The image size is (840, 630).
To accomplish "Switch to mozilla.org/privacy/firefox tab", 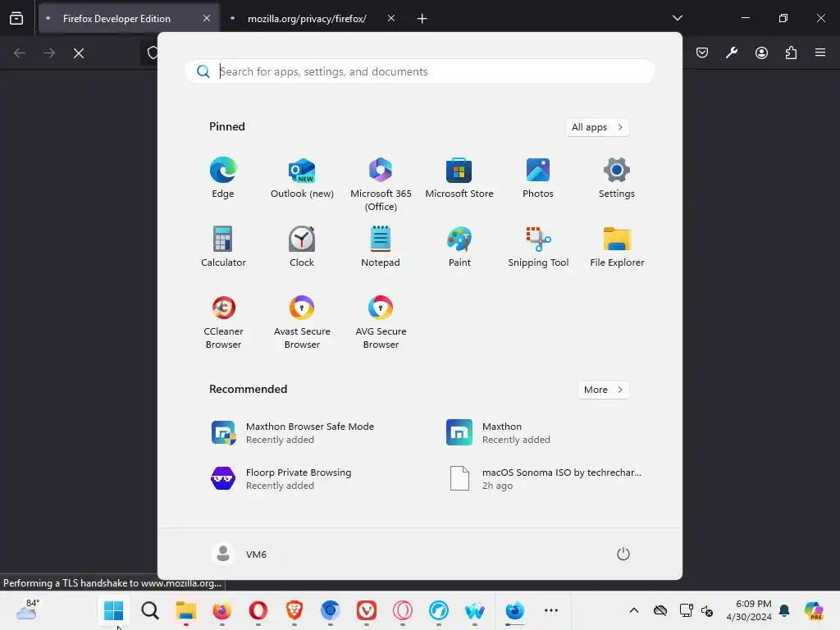I will coord(307,19).
